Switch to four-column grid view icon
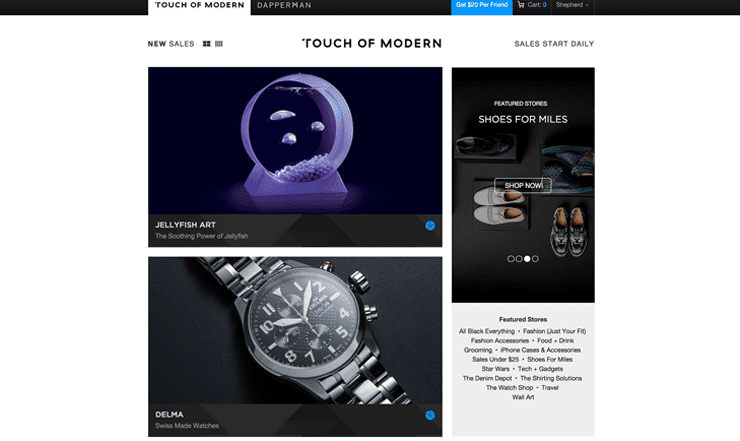This screenshot has height=441, width=740. point(219,44)
